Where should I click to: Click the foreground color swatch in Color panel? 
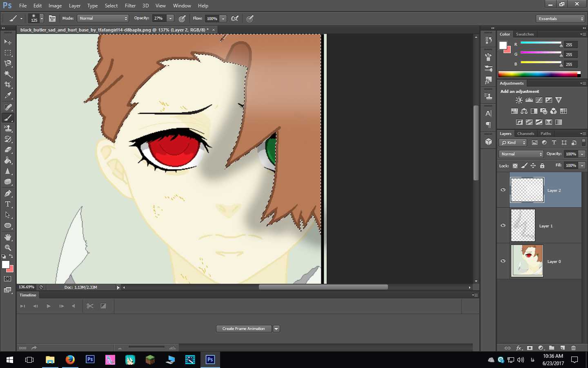pyautogui.click(x=503, y=45)
